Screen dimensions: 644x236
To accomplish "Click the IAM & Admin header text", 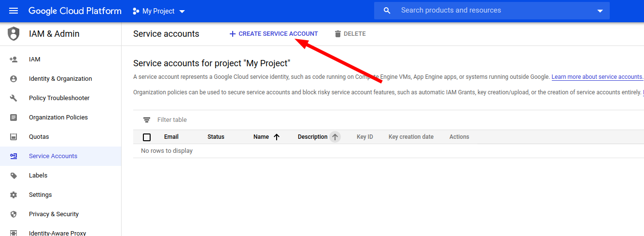I will (x=54, y=34).
